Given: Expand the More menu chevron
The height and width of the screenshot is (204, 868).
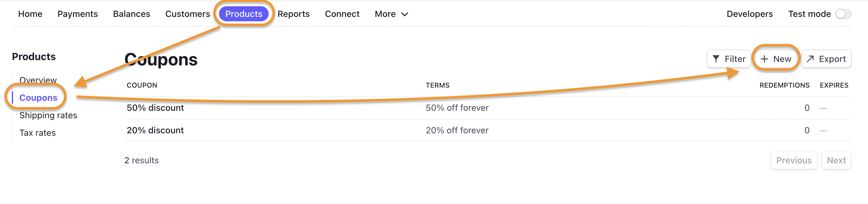Looking at the screenshot, I should (x=405, y=14).
